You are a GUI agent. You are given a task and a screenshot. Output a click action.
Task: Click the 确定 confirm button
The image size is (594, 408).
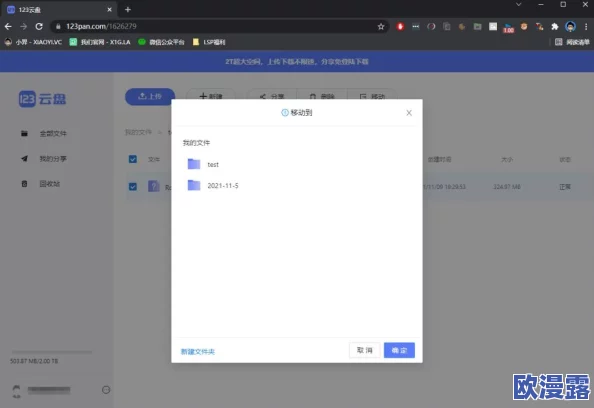[399, 350]
